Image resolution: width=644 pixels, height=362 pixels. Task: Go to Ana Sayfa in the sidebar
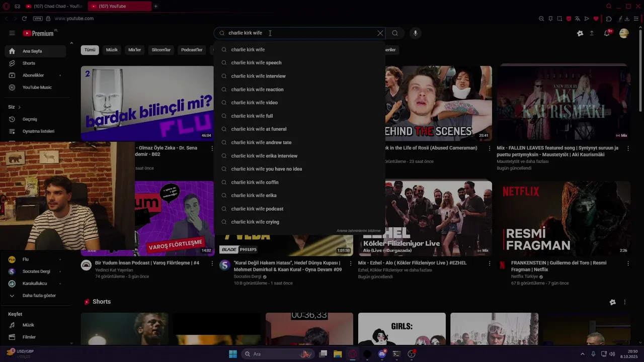tap(35, 51)
